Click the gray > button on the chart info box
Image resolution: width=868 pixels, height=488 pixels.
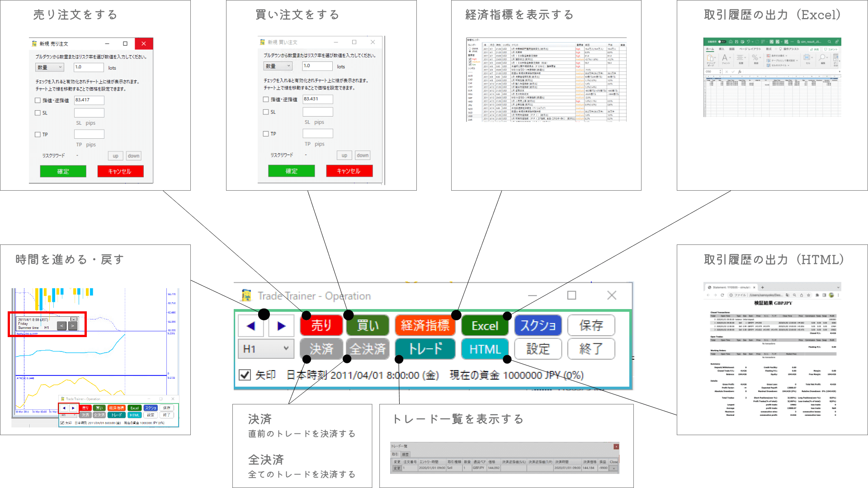[73, 325]
